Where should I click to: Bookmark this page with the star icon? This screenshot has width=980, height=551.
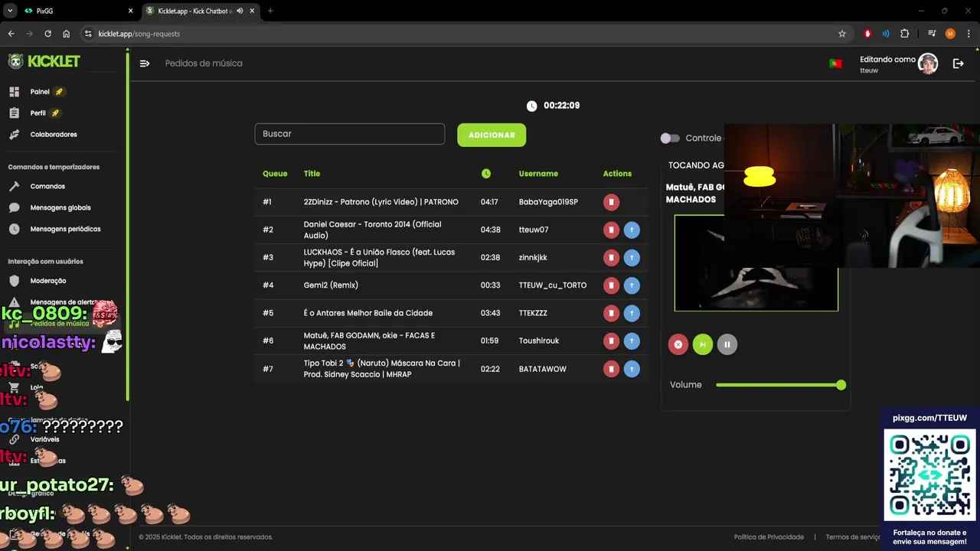(842, 34)
